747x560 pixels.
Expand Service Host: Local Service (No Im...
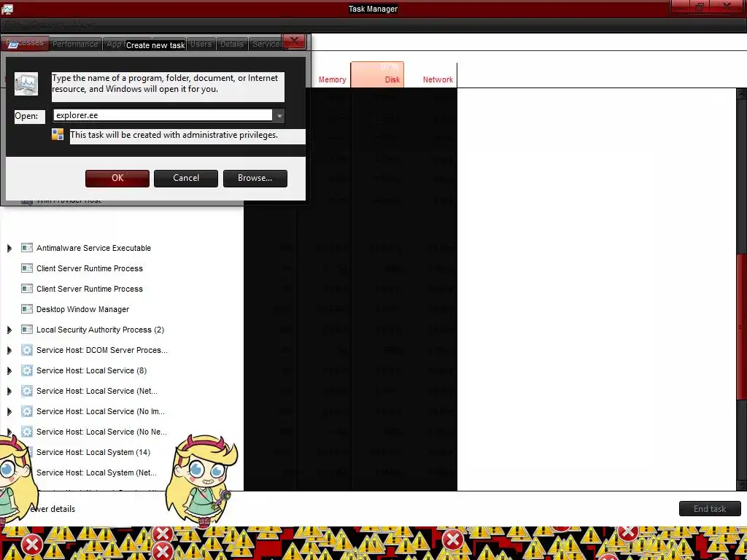(9, 412)
